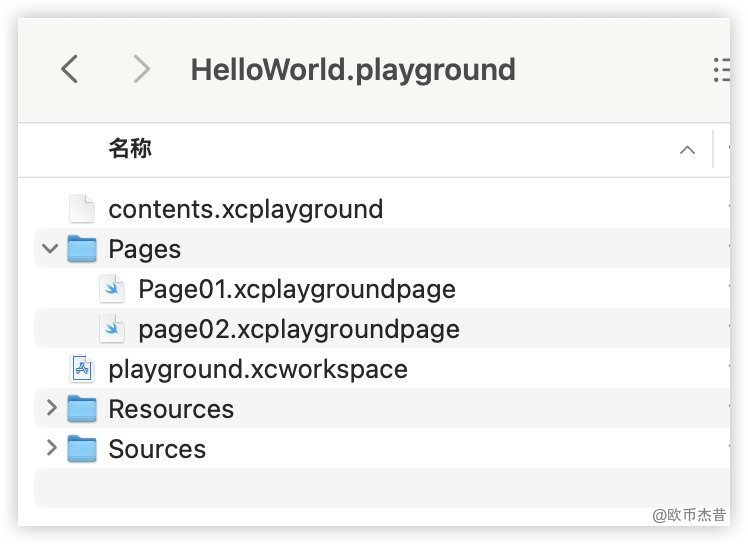Screen dimensions: 748x544
Task: Click the Swift icon for page02.xcplaygroundpage
Action: 112,329
